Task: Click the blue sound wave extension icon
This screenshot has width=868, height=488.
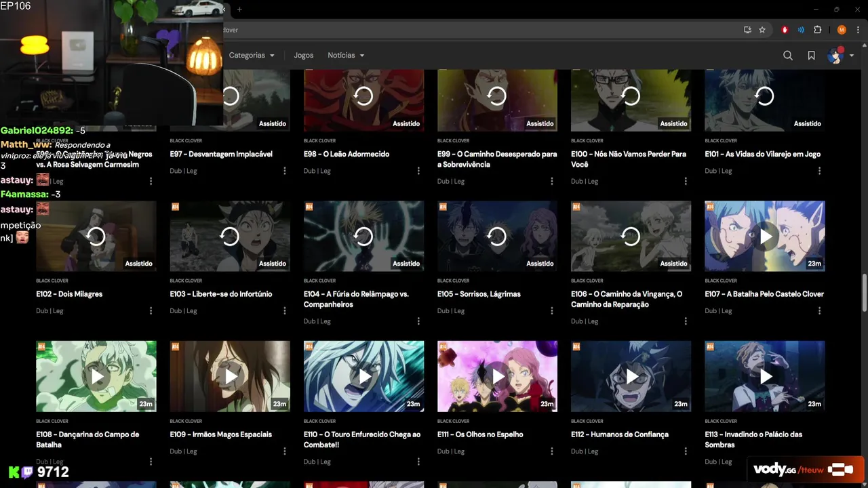Action: [801, 30]
